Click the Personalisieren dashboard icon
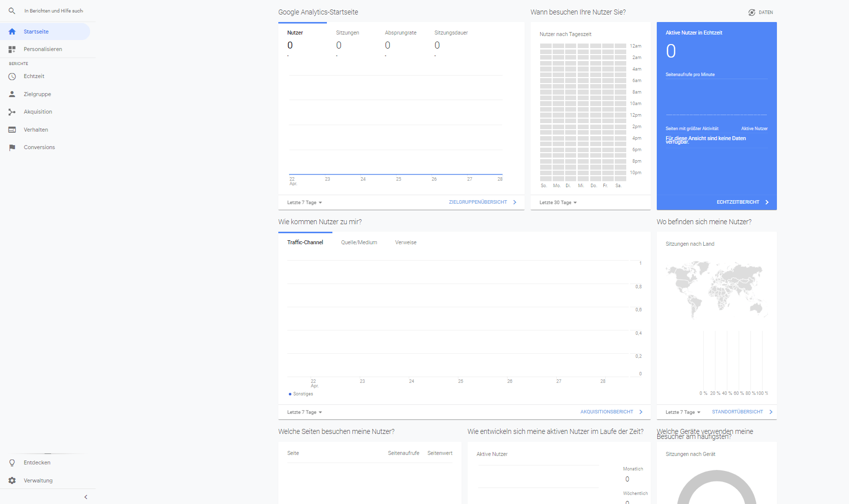The height and width of the screenshot is (504, 849). [12, 49]
